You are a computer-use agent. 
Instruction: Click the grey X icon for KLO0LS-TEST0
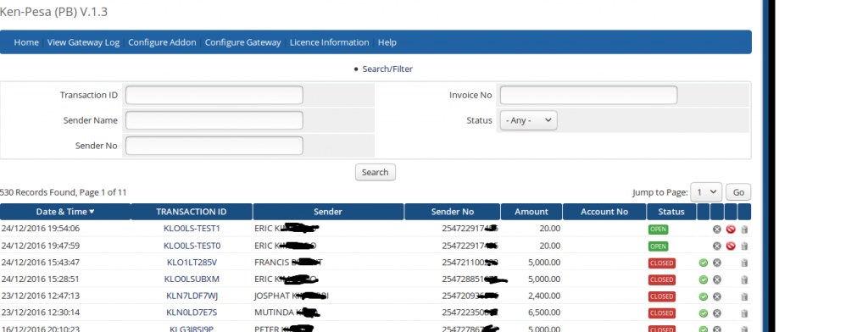[717, 246]
